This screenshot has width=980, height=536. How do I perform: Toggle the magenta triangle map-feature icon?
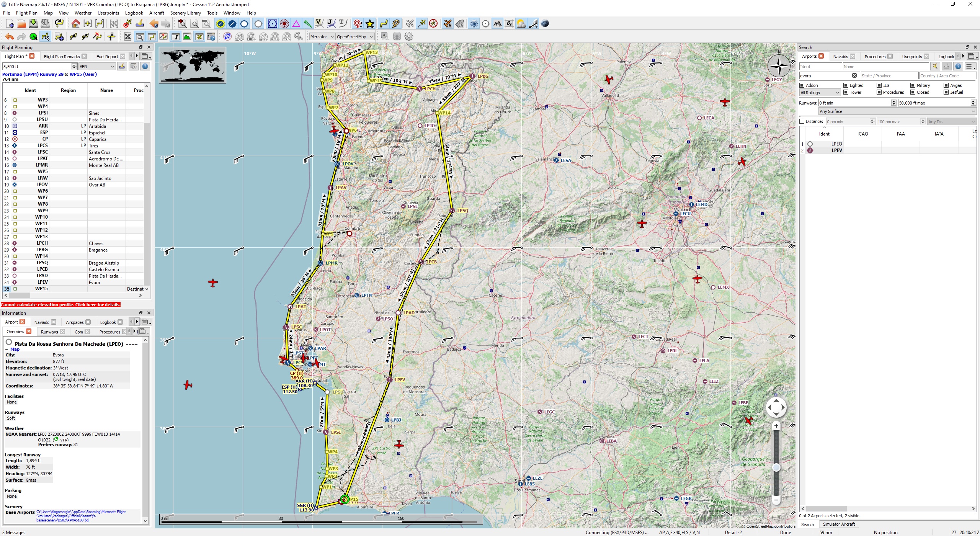pyautogui.click(x=296, y=24)
